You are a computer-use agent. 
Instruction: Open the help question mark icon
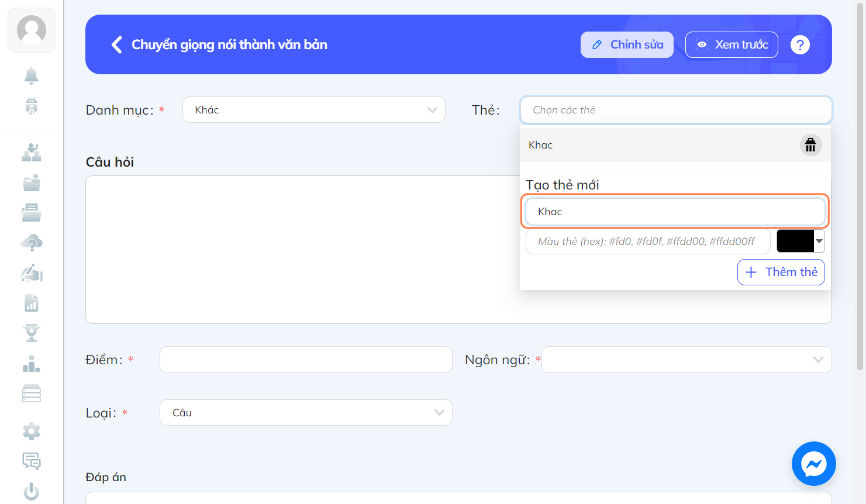click(800, 44)
